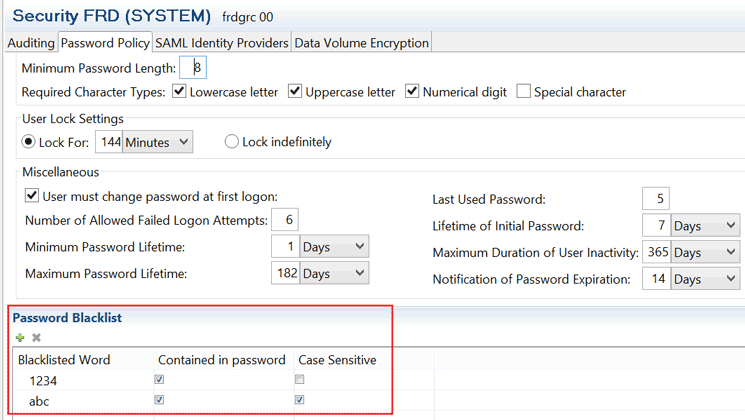Toggle Lowercase letter requirement checkbox

179,92
